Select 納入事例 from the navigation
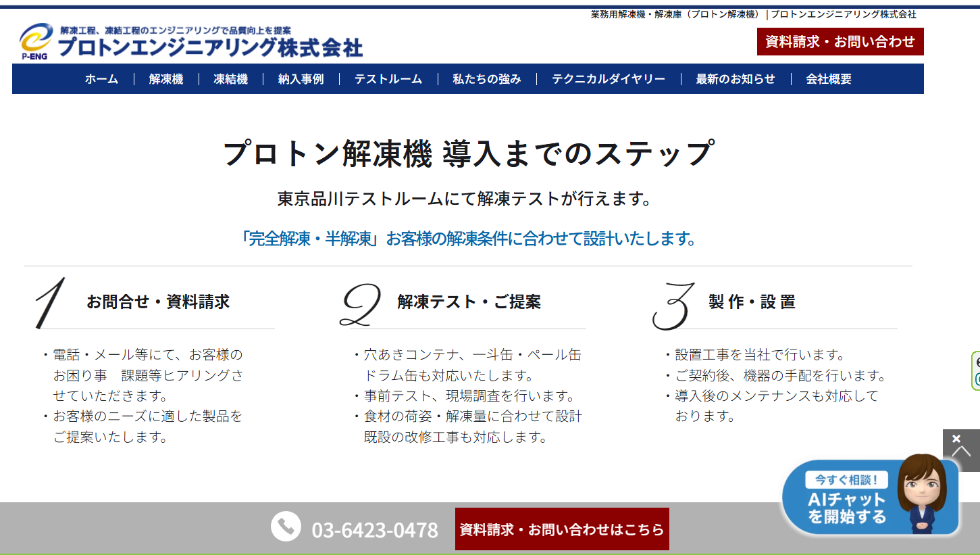Screen dimensions: 980x555 [300, 79]
